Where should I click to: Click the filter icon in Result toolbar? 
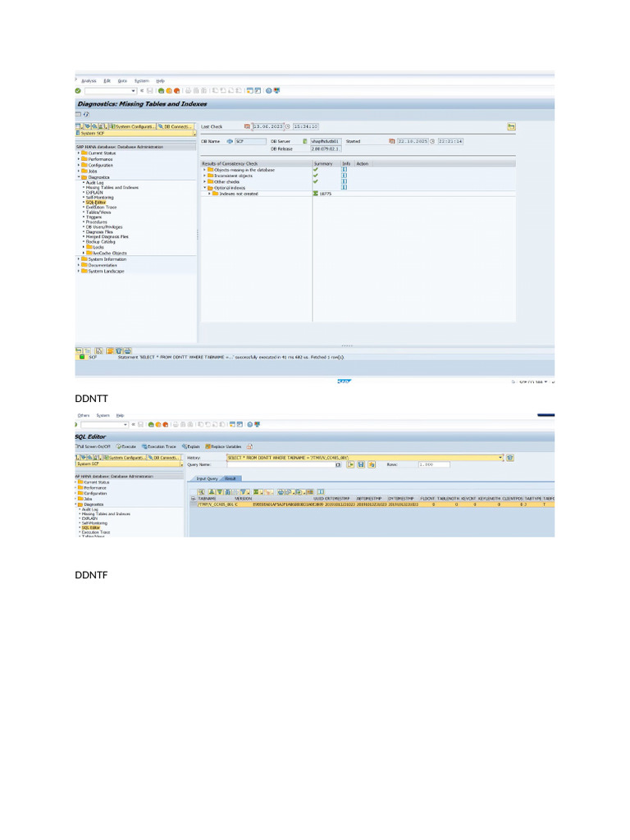pyautogui.click(x=243, y=491)
